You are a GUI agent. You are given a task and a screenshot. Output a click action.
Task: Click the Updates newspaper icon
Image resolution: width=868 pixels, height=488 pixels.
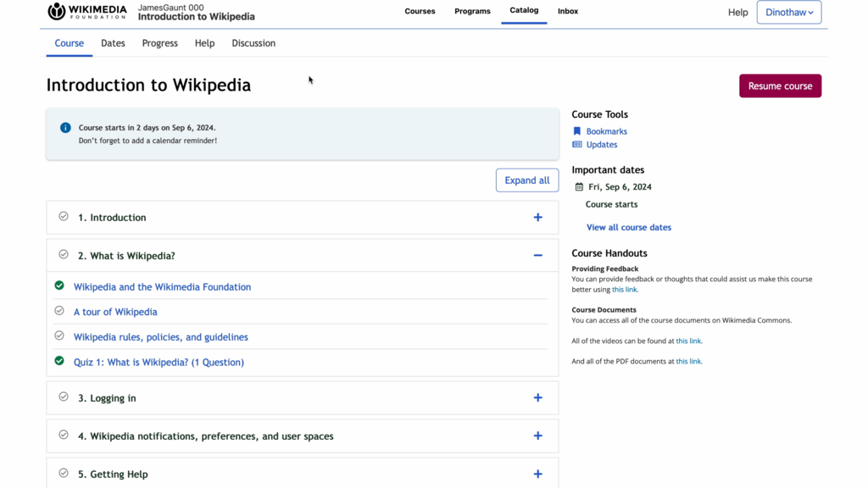pos(576,144)
